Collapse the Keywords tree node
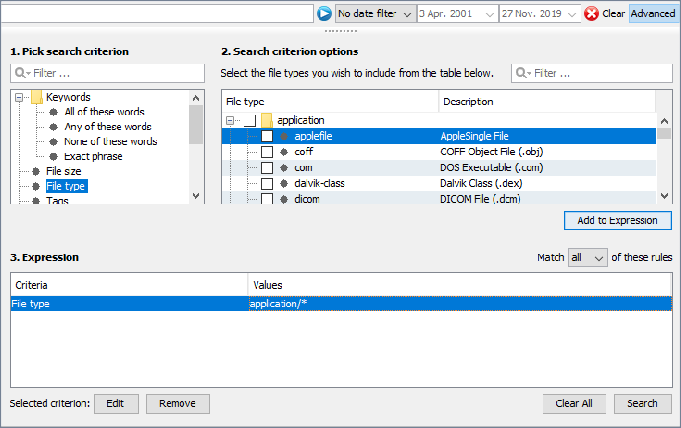This screenshot has width=681, height=428. pos(19,97)
